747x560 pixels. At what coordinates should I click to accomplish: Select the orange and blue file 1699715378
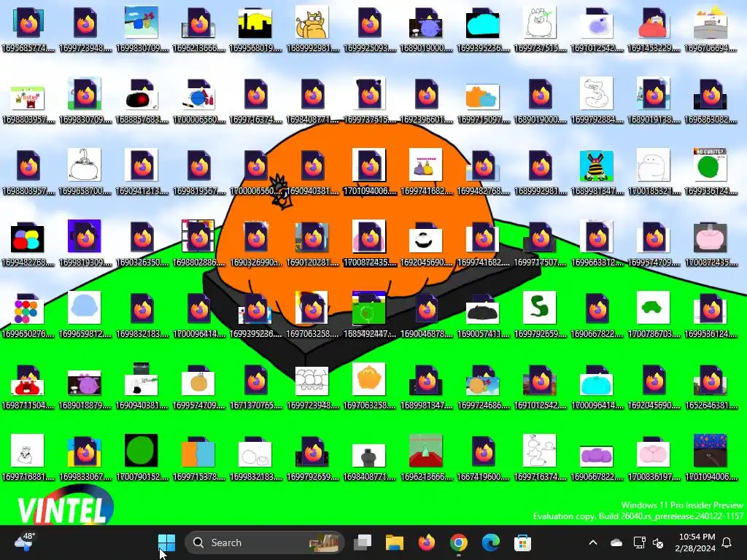[x=199, y=458]
